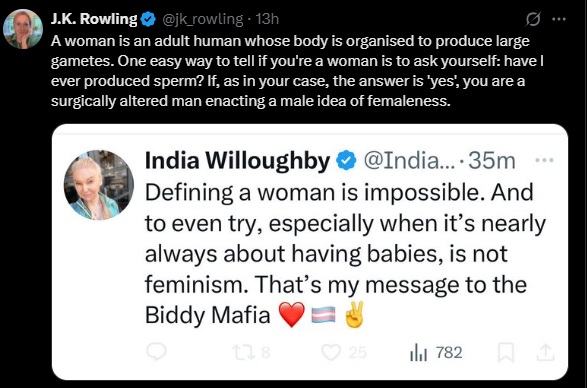
Task: Click the truncated @India... handle
Action: coord(409,161)
